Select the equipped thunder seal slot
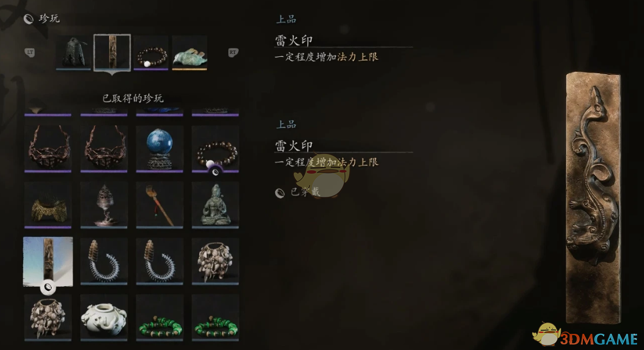The height and width of the screenshot is (350, 644). 112,53
